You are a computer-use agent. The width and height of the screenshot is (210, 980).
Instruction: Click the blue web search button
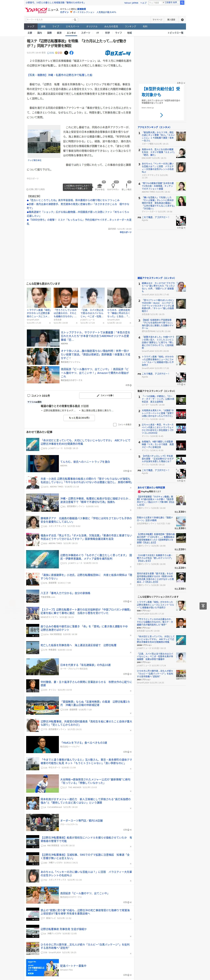click(x=182, y=3)
